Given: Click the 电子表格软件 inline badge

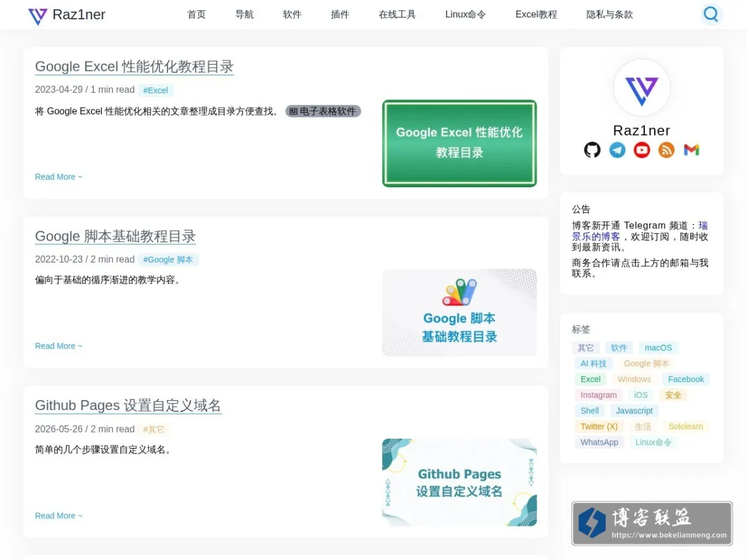Looking at the screenshot, I should pyautogui.click(x=323, y=111).
